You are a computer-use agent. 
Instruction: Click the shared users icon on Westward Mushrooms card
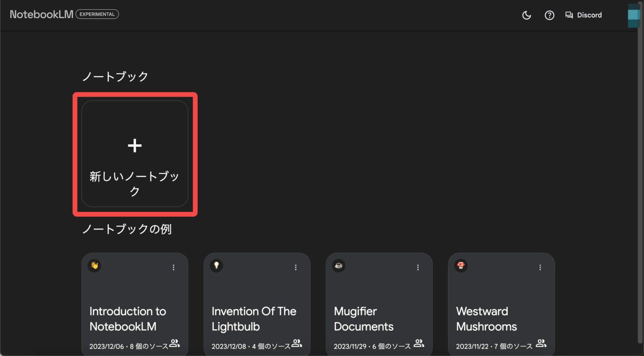[541, 343]
